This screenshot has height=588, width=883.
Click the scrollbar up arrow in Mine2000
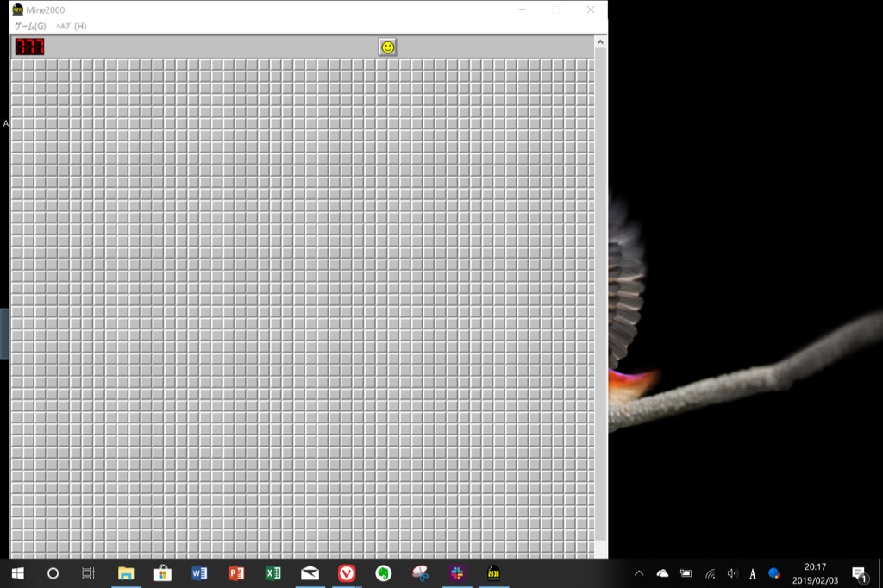600,42
